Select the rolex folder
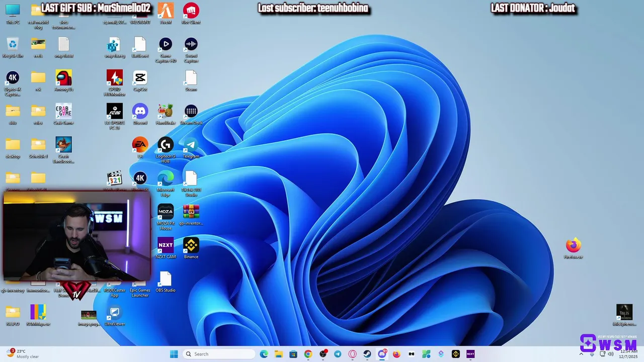The image size is (644, 362). (x=38, y=114)
